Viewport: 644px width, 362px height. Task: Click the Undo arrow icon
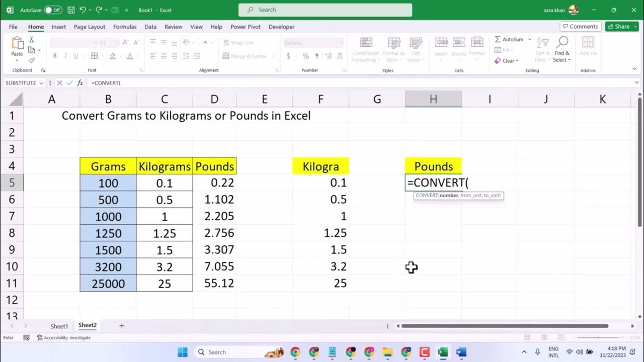(83, 10)
